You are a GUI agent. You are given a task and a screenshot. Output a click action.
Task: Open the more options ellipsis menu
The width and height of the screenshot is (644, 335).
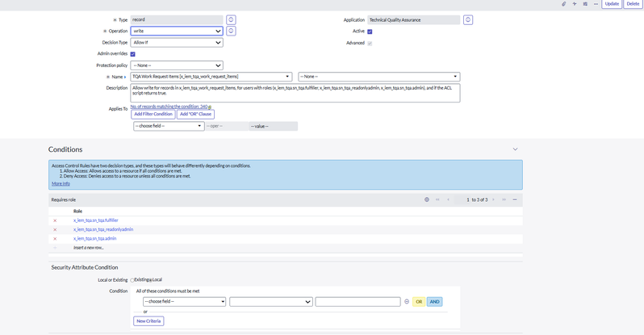coord(596,4)
